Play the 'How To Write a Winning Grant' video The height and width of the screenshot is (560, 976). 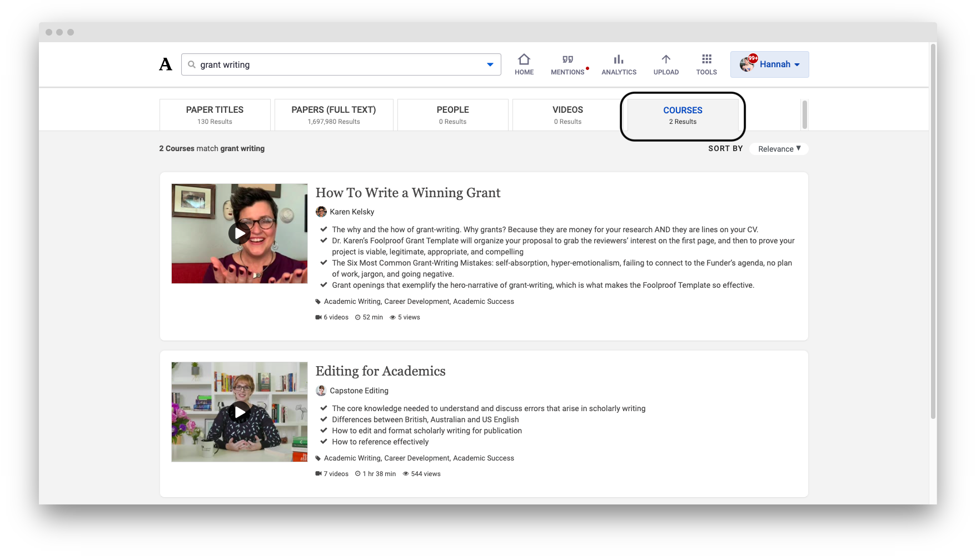240,233
